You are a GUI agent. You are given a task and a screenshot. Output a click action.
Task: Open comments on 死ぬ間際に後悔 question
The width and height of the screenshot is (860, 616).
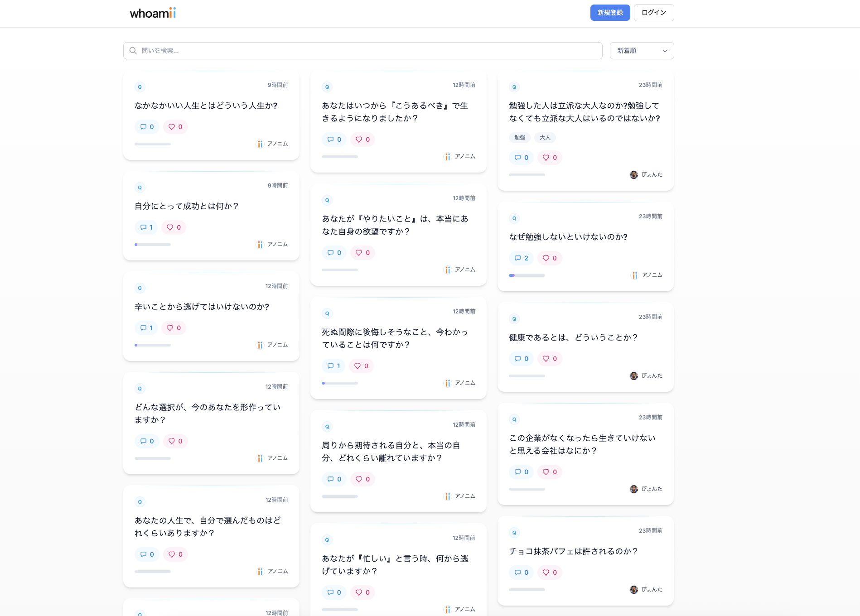334,366
